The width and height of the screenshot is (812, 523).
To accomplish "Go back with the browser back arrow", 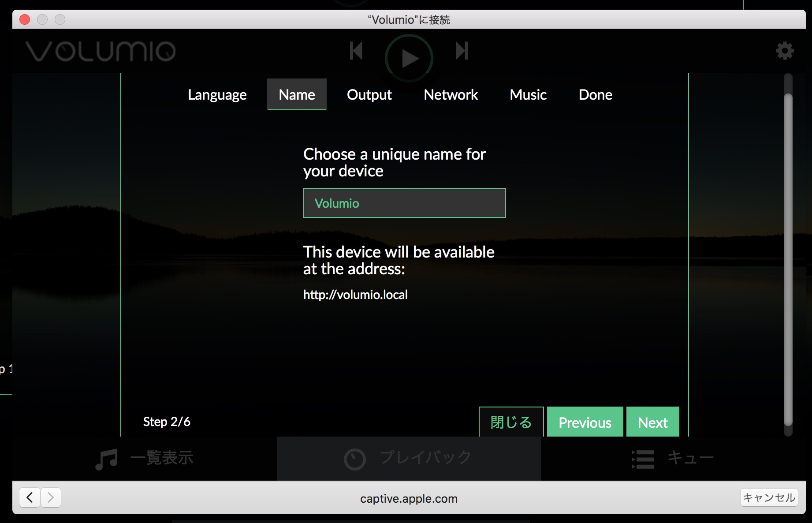I will [30, 497].
